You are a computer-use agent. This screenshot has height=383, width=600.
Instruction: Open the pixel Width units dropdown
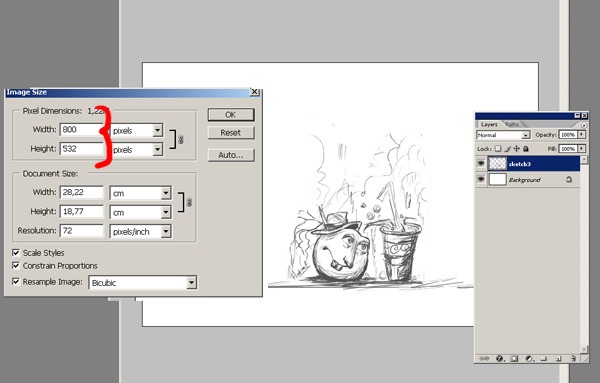point(158,130)
